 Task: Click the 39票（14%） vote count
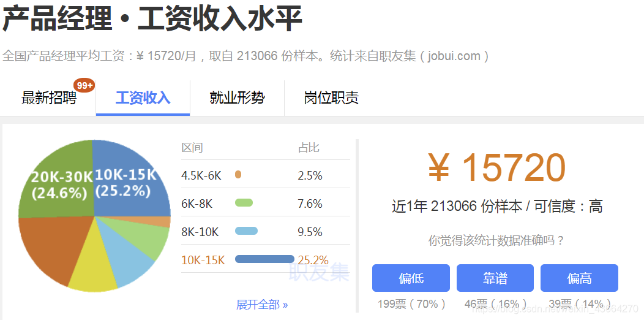pyautogui.click(x=580, y=304)
